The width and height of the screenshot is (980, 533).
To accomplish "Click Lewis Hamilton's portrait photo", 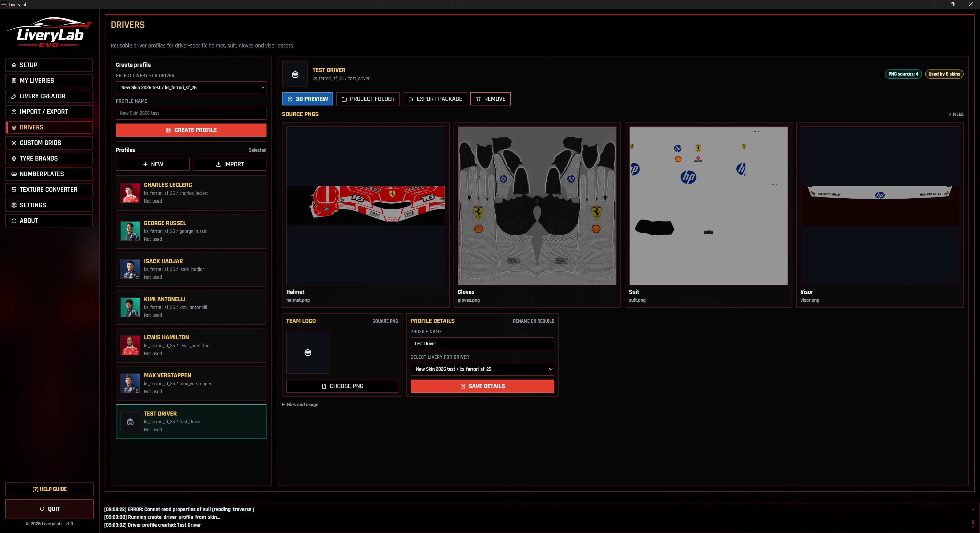I will (x=130, y=345).
